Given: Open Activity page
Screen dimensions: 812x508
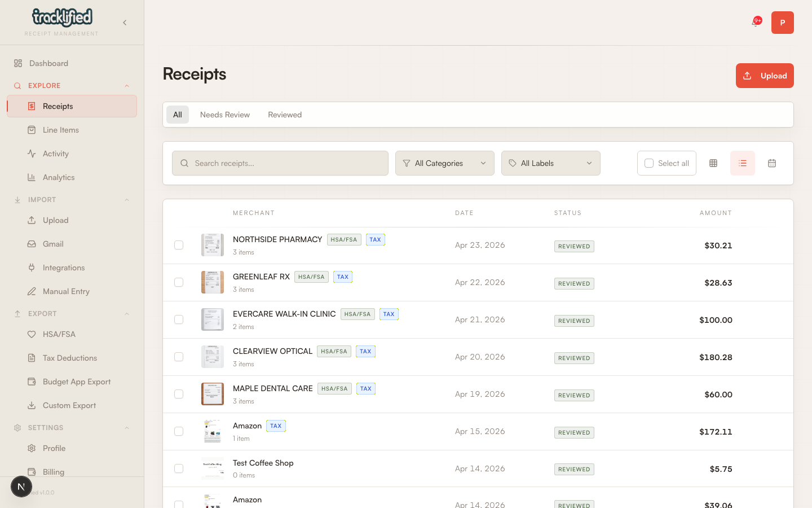Looking at the screenshot, I should [72, 154].
